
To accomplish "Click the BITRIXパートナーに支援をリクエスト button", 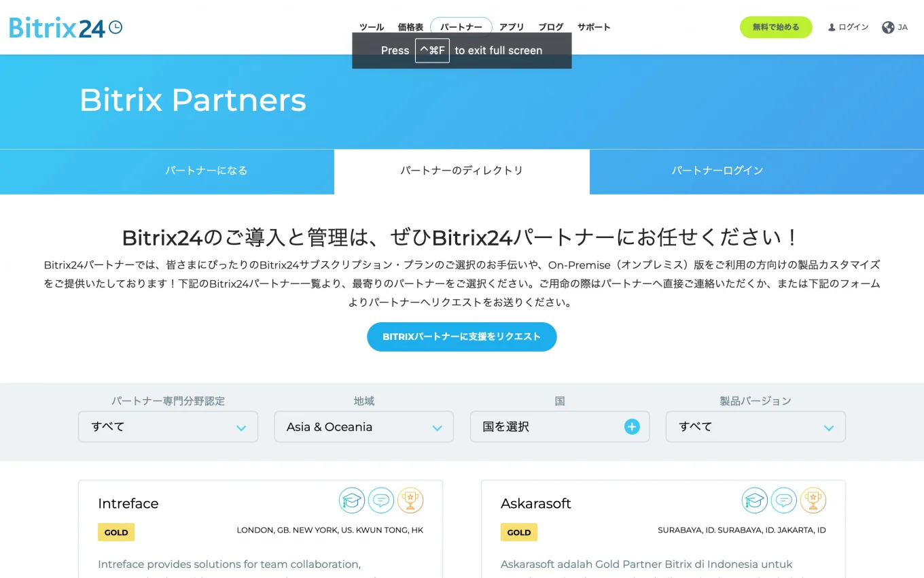I will [462, 337].
